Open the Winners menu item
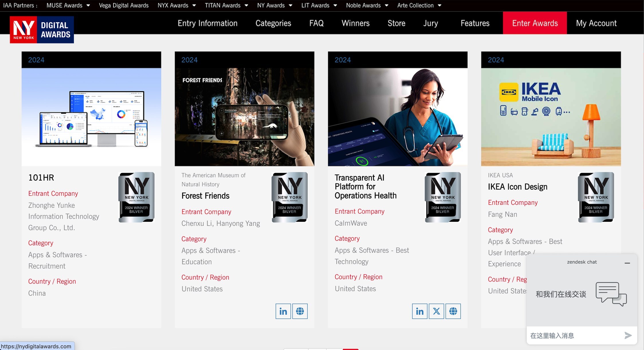 (356, 23)
